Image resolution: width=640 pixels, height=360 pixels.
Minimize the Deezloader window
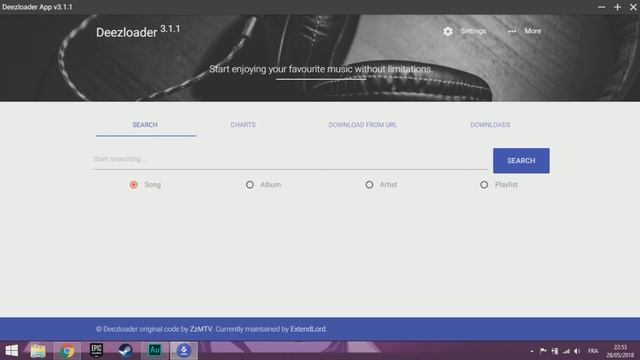click(601, 7)
